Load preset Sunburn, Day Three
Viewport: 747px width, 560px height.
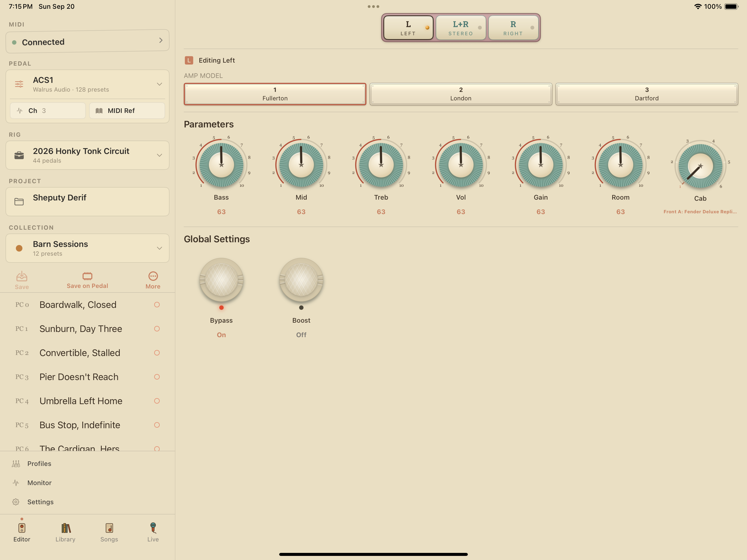[87, 329]
